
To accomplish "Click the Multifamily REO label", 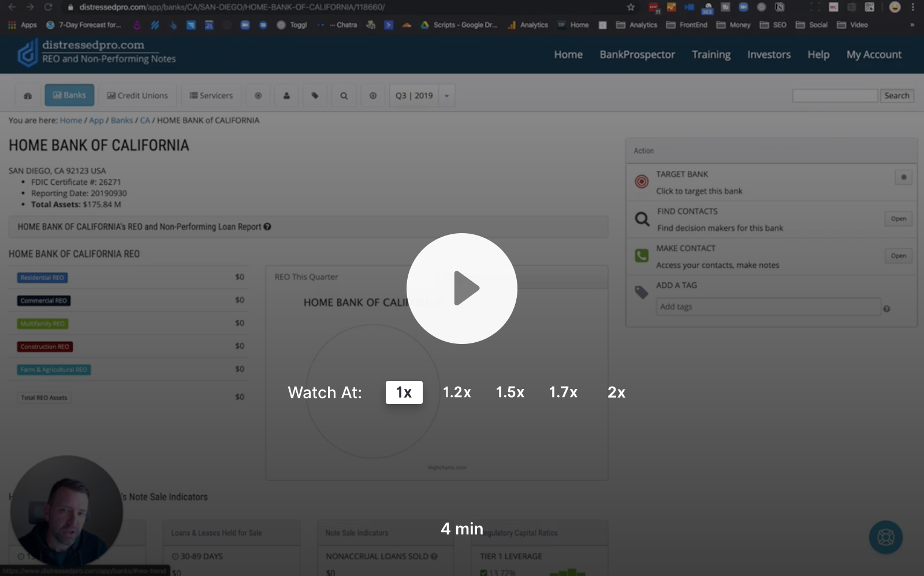I will (43, 324).
